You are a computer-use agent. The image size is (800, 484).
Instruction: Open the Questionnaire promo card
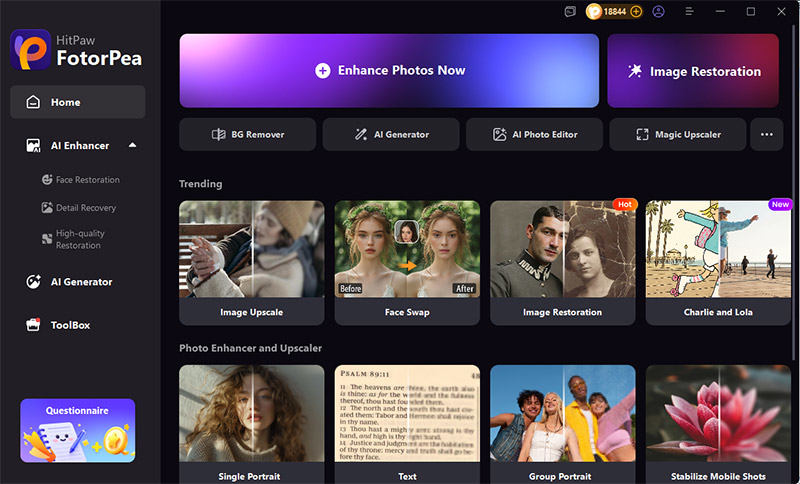[78, 430]
